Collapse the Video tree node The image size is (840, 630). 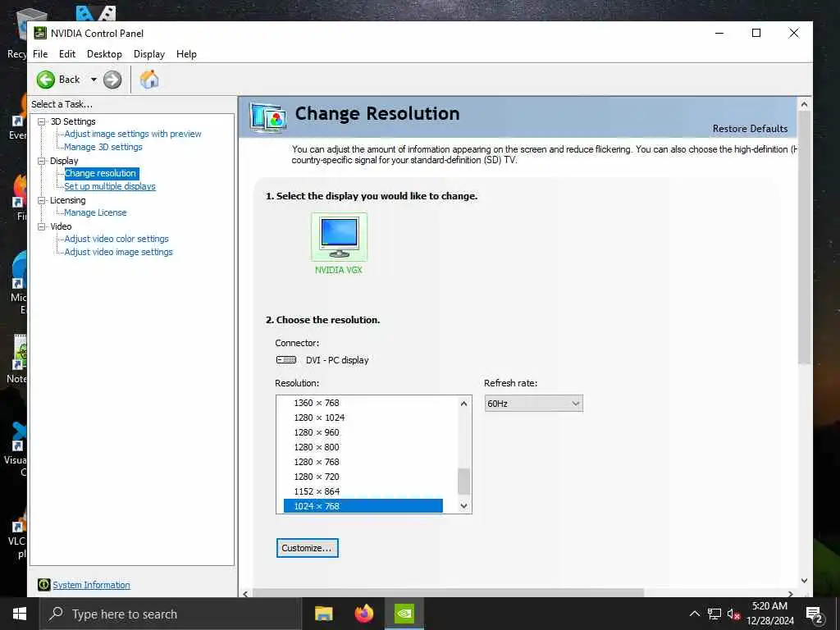click(x=41, y=226)
